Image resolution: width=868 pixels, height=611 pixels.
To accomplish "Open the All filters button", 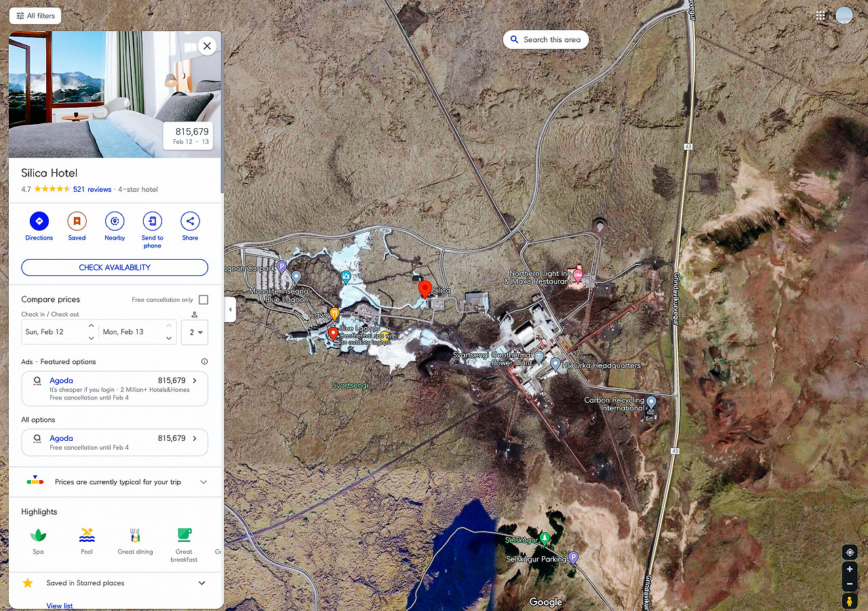I will click(x=35, y=16).
